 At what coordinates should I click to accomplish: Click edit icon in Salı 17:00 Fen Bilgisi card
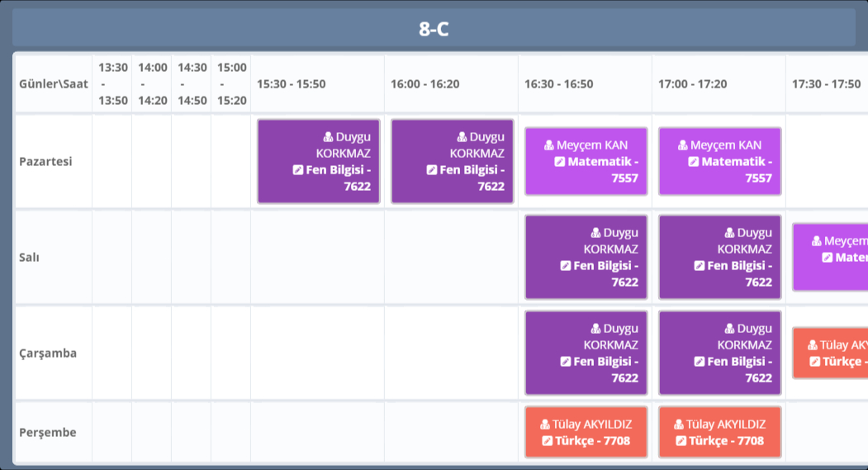point(700,266)
